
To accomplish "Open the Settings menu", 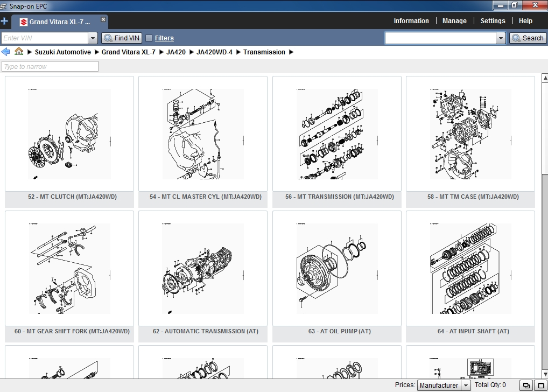I will 493,21.
